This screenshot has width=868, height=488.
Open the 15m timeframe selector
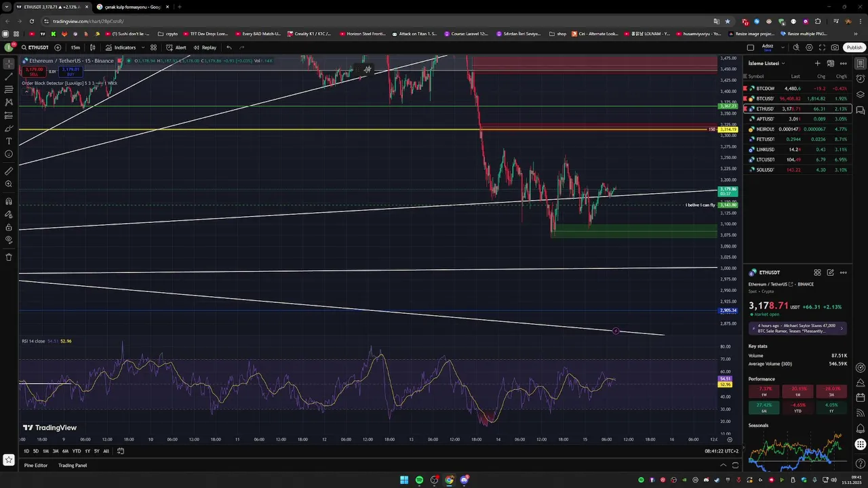point(75,47)
